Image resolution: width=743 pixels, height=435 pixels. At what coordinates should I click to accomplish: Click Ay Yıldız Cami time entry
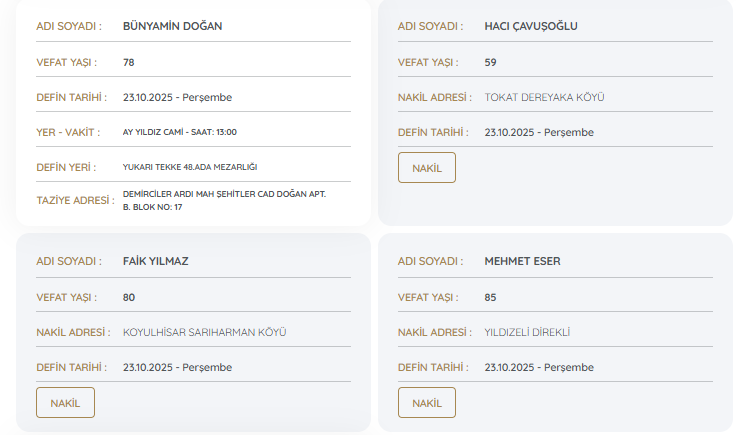[x=179, y=132]
